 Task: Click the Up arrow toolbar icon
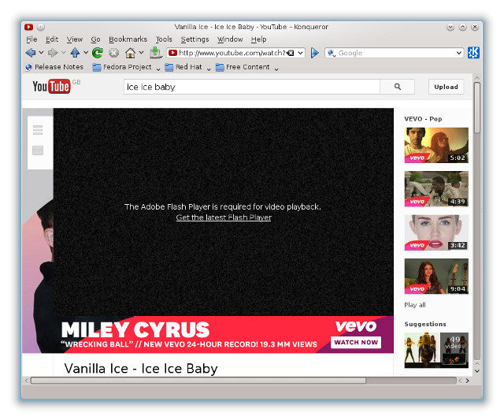click(x=75, y=53)
